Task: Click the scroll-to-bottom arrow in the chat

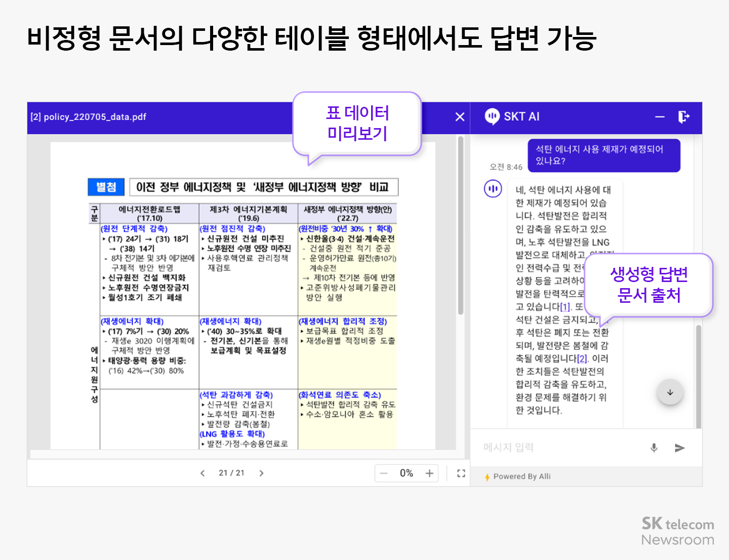Action: coord(670,392)
